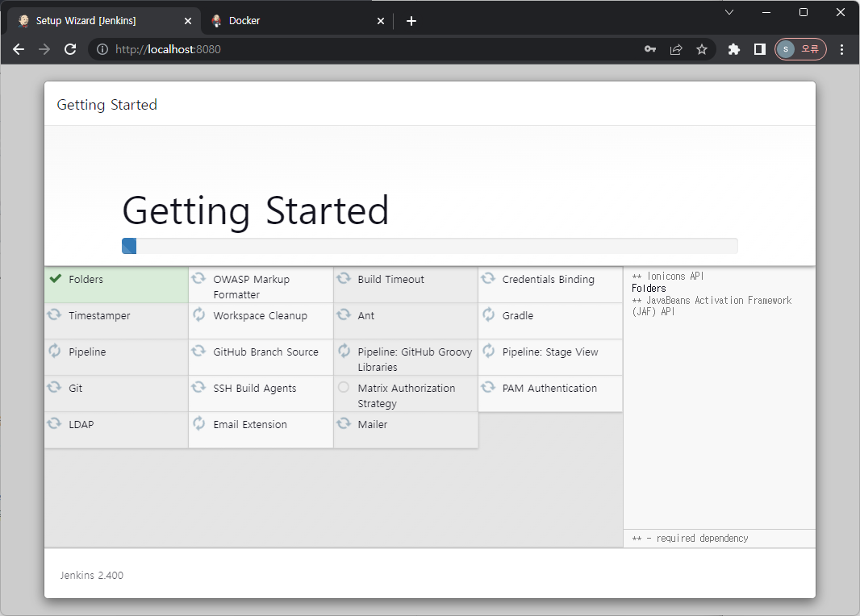Click the green checkmark icon beside Folders
The width and height of the screenshot is (860, 616).
(56, 278)
